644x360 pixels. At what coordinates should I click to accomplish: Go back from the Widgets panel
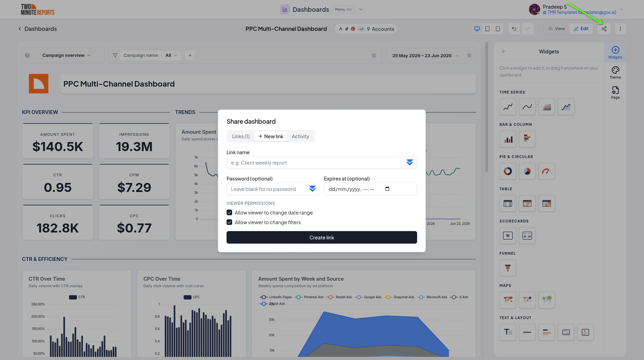pos(504,51)
